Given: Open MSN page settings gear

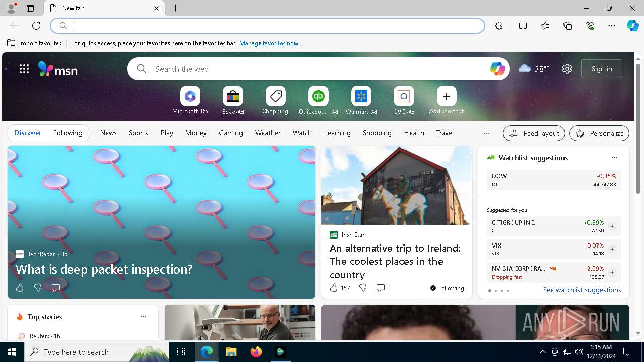Looking at the screenshot, I should point(567,69).
